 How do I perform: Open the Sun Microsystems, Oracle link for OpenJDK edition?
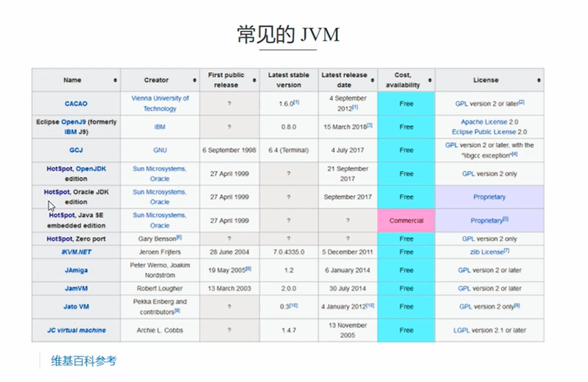pos(160,174)
